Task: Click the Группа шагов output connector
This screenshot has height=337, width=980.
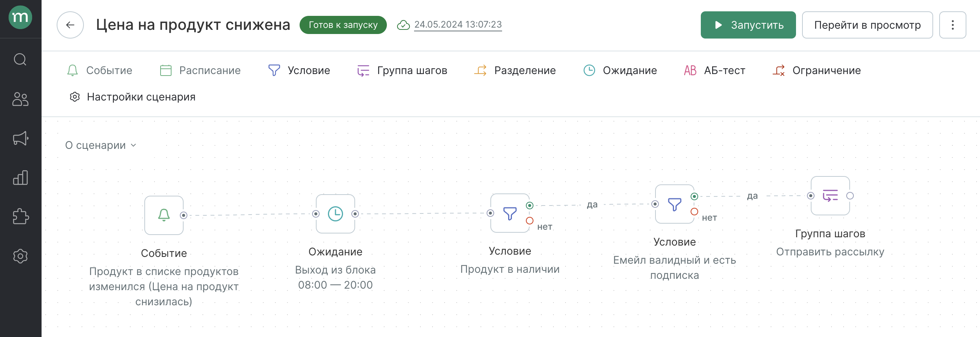Action: click(850, 195)
